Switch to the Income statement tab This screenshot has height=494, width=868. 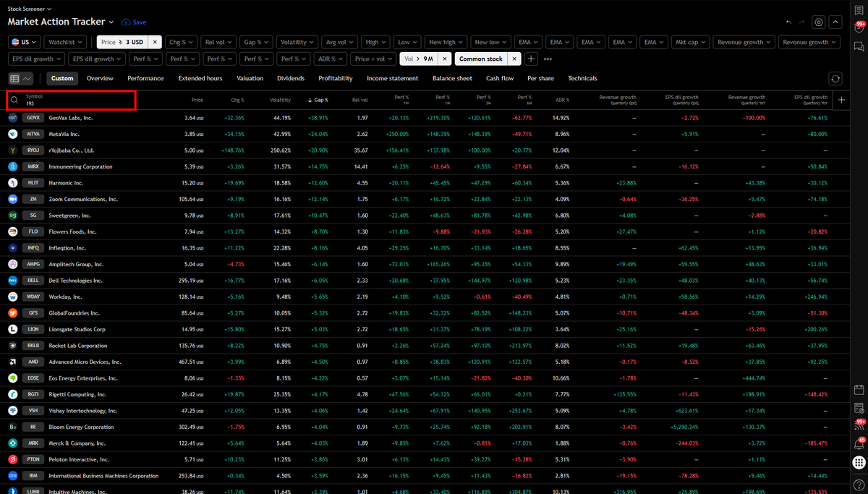[x=392, y=78]
